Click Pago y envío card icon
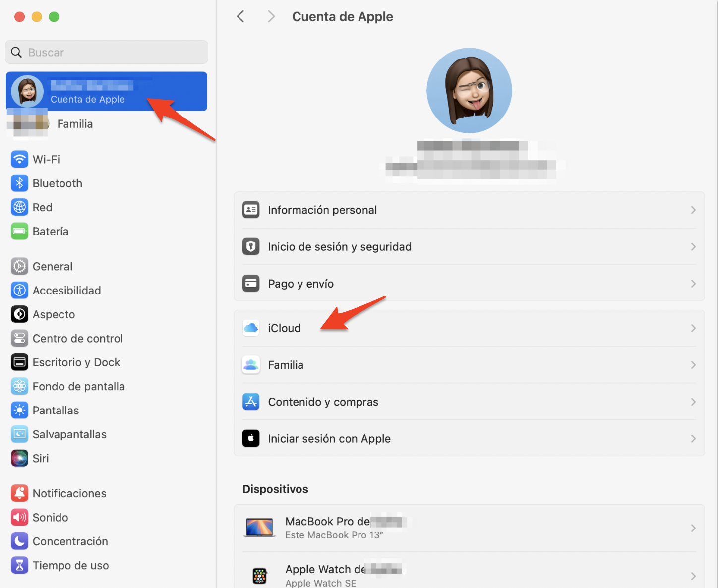This screenshot has width=718, height=588. pos(251,284)
